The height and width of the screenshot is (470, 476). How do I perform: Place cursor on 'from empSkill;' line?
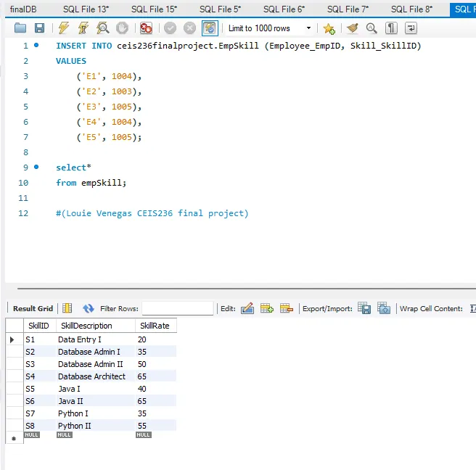(x=91, y=183)
